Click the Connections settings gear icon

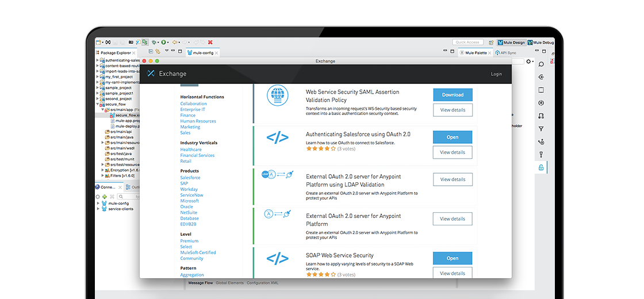[98, 197]
